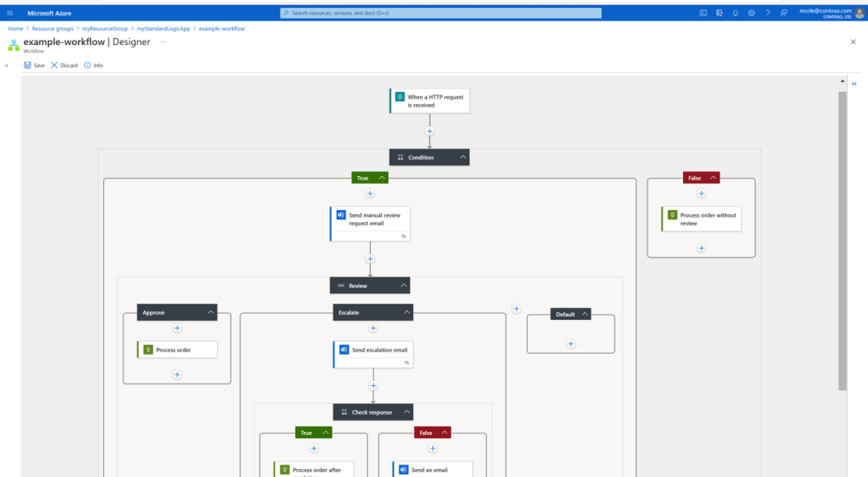Collapse the Review switch block
This screenshot has height=477, width=868.
tap(404, 285)
